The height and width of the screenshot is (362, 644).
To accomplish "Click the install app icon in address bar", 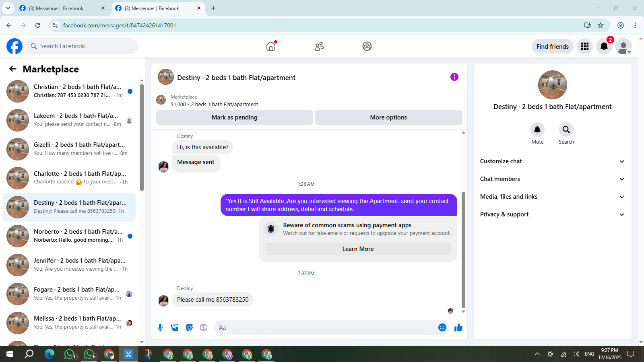I will point(588,25).
